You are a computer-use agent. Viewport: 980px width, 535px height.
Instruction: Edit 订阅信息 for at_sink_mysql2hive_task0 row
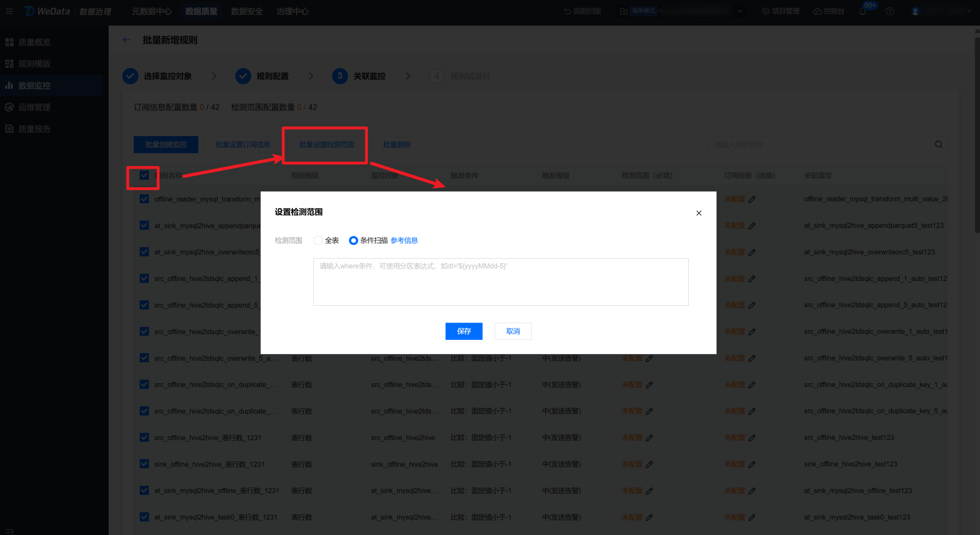(x=752, y=517)
